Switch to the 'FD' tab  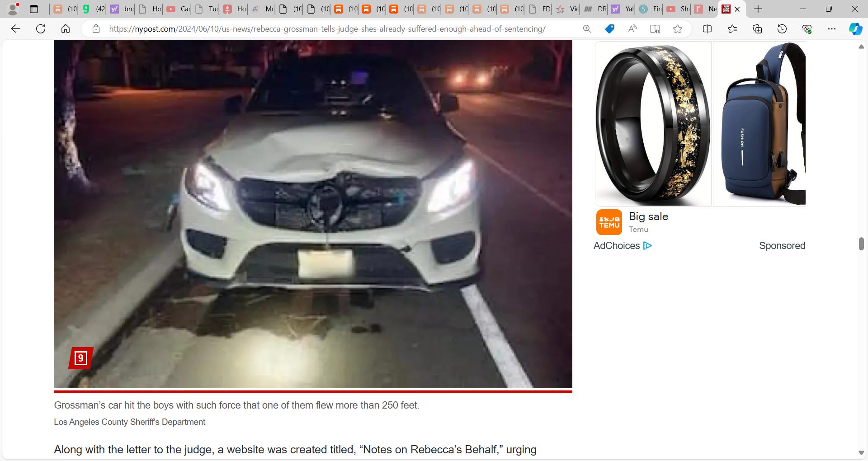(x=539, y=9)
